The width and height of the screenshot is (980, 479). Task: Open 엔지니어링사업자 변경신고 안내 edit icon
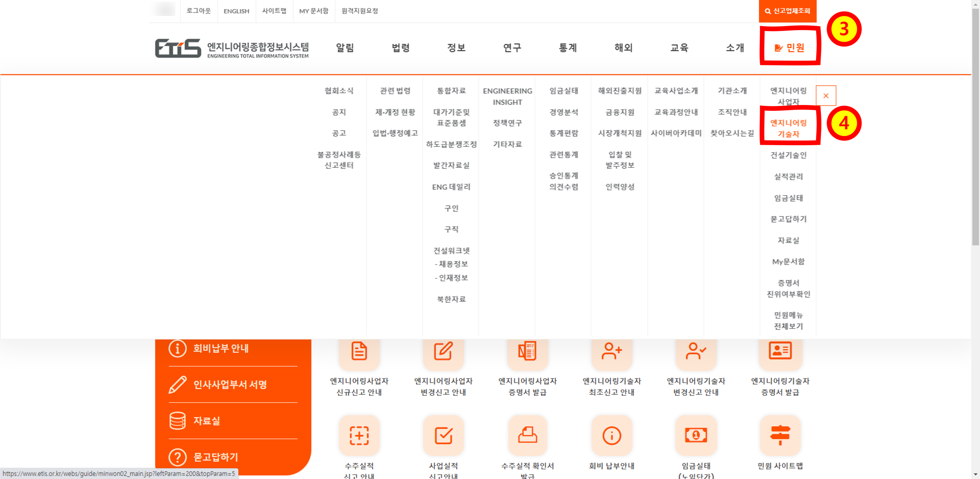443,351
